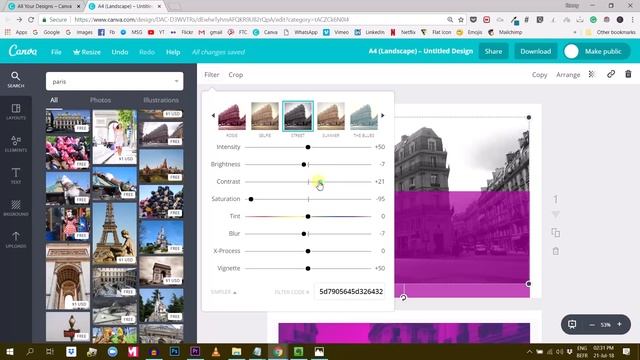The image size is (640, 360).
Task: Select the Rosie filter thumbnail
Action: 232,116
